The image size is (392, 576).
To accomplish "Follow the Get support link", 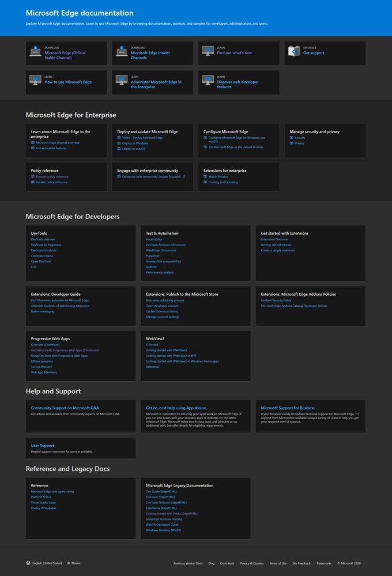I will pos(314,53).
